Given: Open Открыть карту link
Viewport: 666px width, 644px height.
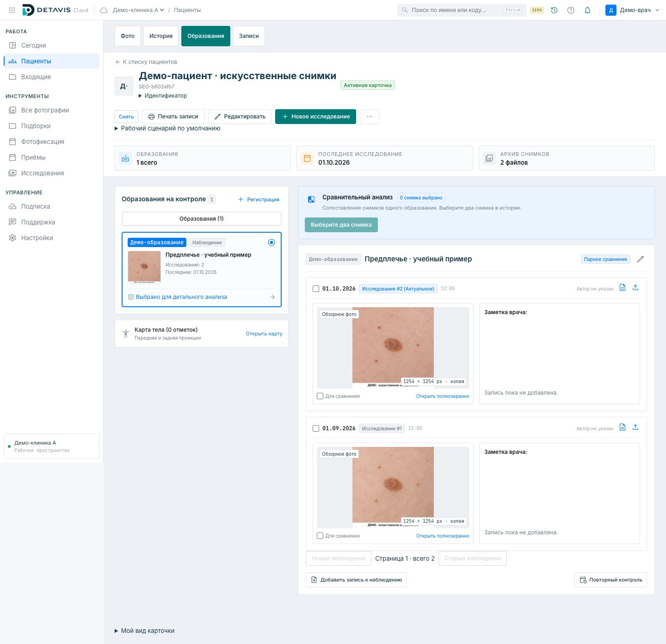Looking at the screenshot, I should click(264, 334).
